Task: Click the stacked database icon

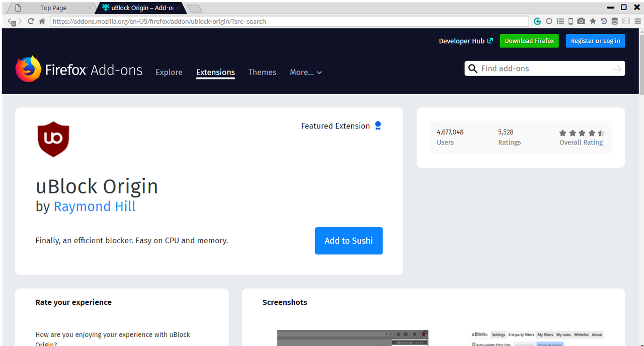Action: point(615,21)
